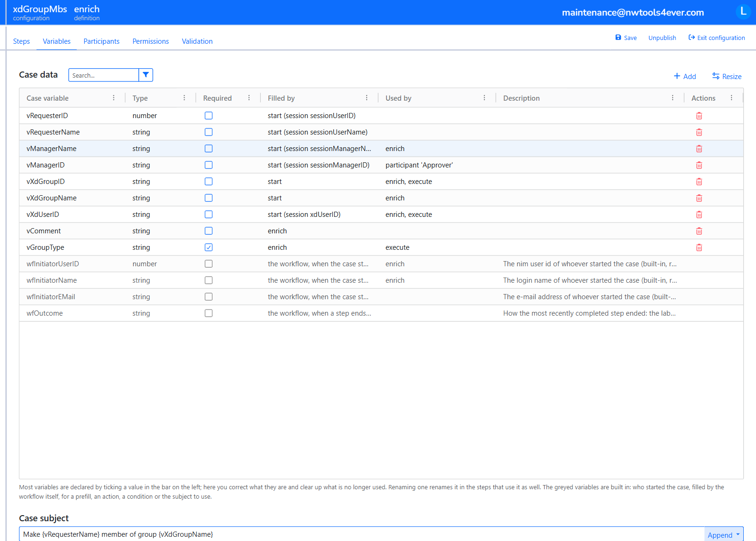
Task: Open Description column options menu
Action: pos(673,98)
